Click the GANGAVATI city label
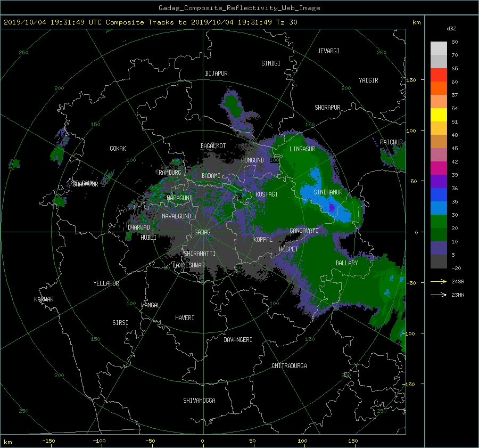 click(304, 230)
